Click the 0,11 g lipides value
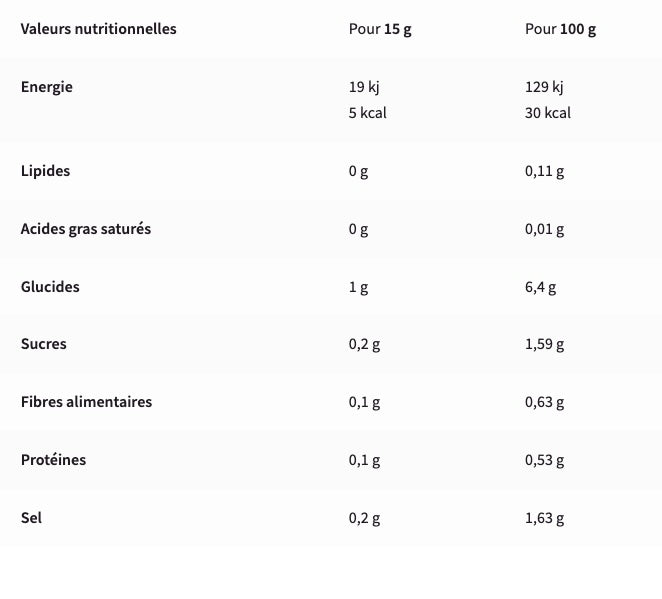 (544, 171)
